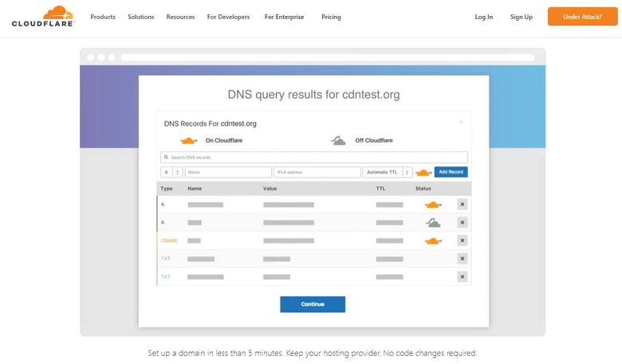622x364 pixels.
Task: Toggle the second A record's grey cloud
Action: [433, 222]
